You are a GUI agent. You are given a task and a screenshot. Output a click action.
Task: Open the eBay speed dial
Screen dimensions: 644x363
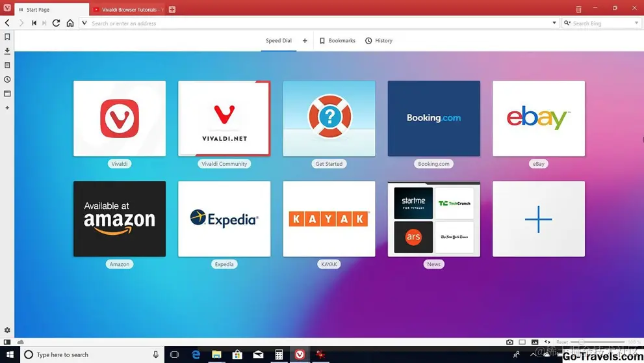coord(539,118)
